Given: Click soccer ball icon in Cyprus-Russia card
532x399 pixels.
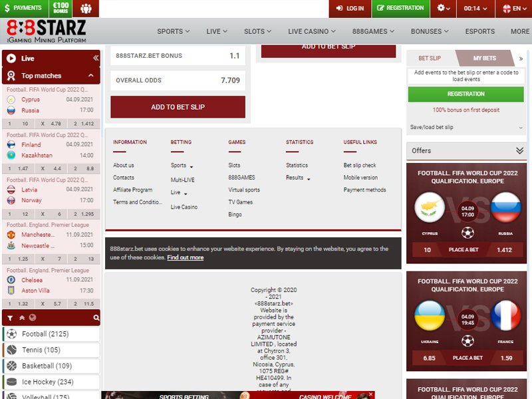Looking at the screenshot, I should [468, 233].
